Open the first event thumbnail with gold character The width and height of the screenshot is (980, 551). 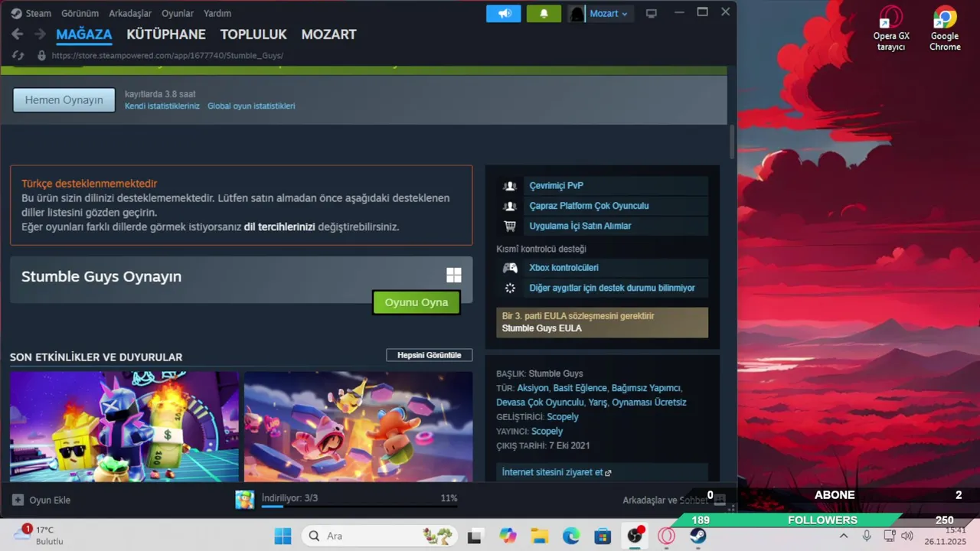click(x=124, y=426)
